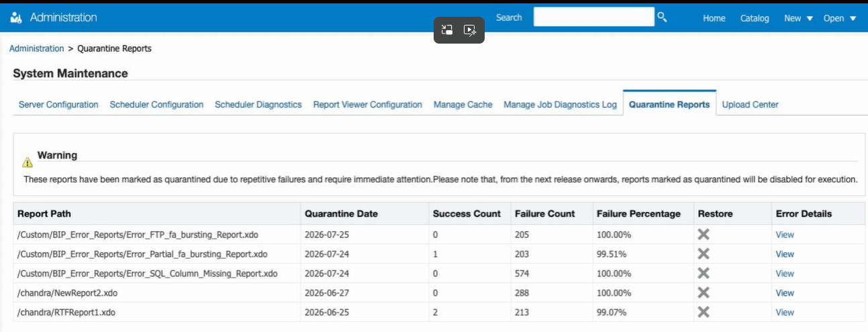The width and height of the screenshot is (868, 332).
Task: Click the search magnifier icon
Action: coord(662,17)
